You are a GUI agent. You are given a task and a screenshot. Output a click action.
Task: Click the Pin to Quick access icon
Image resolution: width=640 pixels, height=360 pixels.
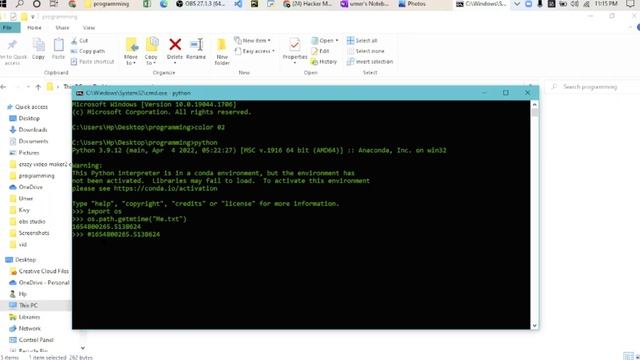(12, 44)
